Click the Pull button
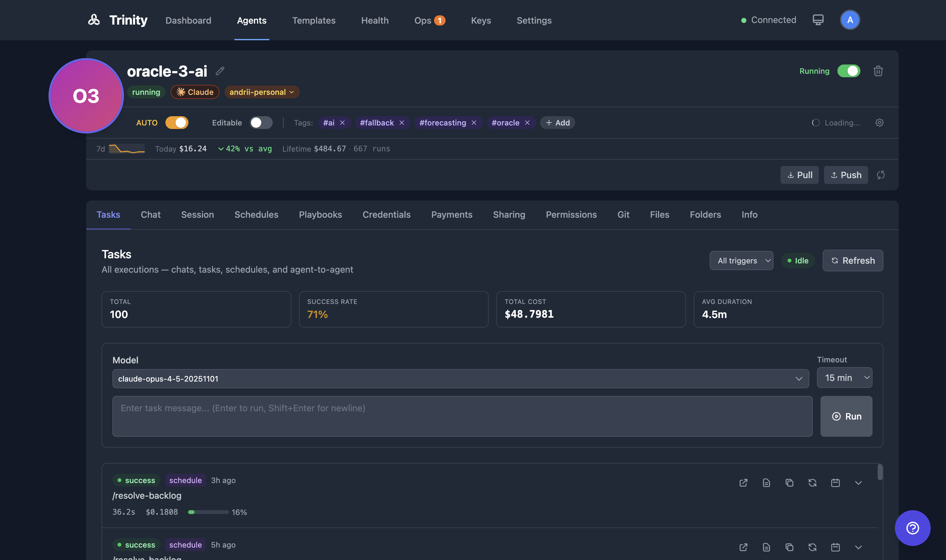The image size is (946, 560). coord(799,175)
